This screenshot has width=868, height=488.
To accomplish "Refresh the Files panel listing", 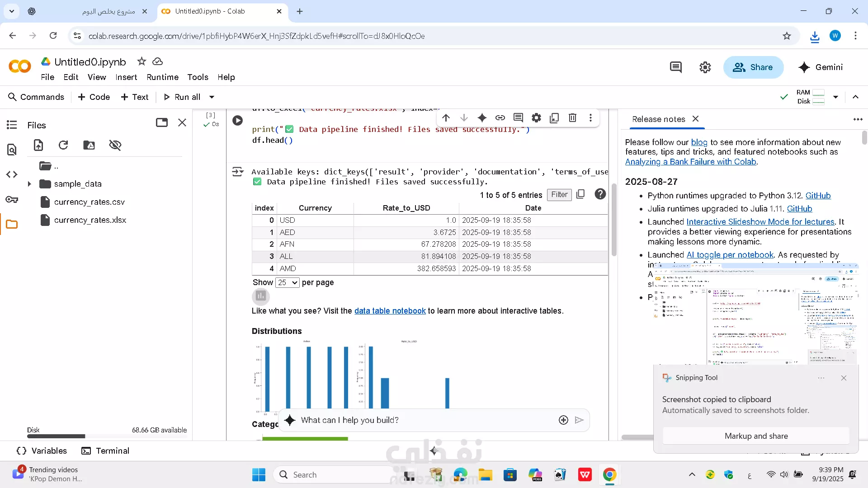I will 63,145.
